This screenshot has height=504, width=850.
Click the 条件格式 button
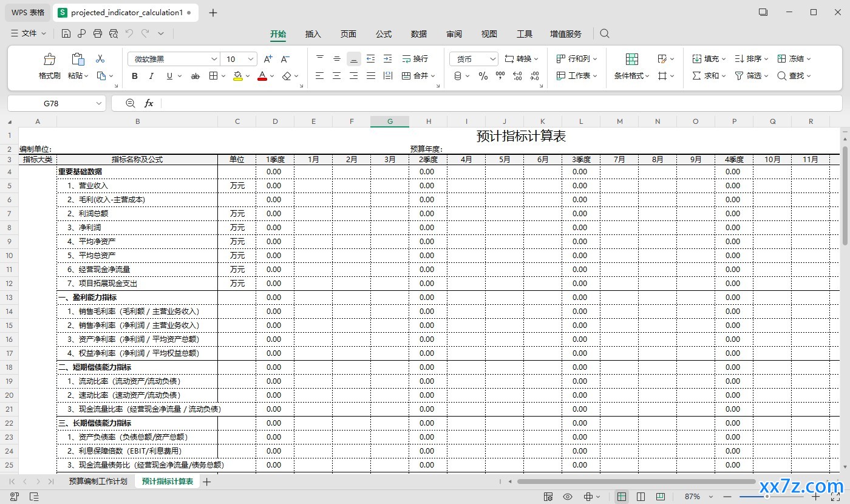pos(631,67)
